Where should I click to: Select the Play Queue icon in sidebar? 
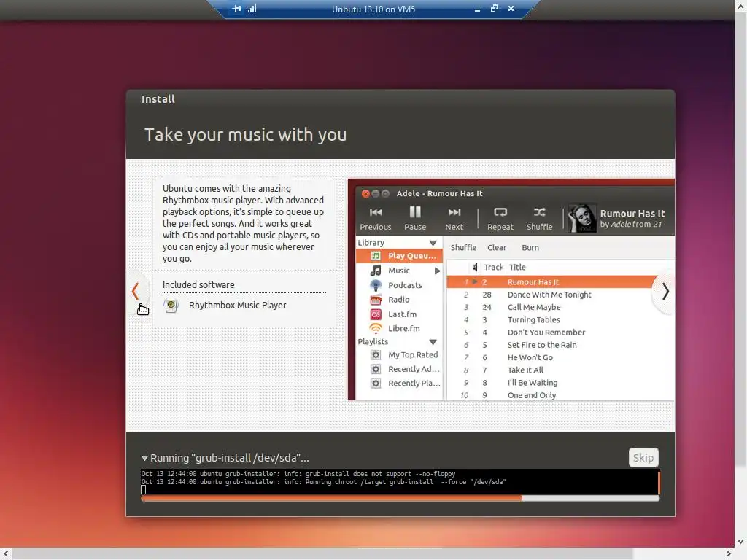pyautogui.click(x=376, y=256)
